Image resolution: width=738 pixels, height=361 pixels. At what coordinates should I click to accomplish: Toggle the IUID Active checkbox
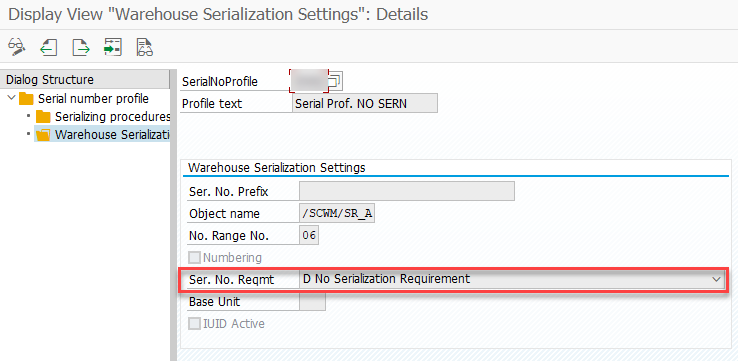194,324
